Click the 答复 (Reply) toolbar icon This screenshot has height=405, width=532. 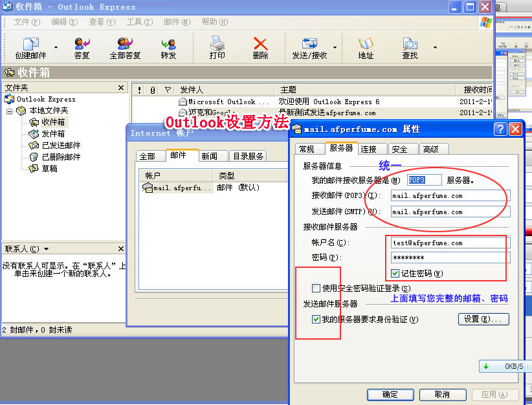point(82,44)
